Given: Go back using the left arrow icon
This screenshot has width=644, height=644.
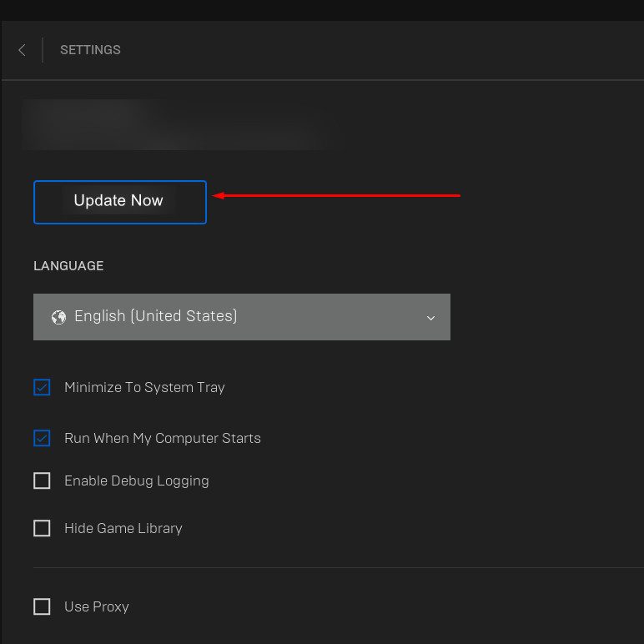Looking at the screenshot, I should [x=22, y=50].
